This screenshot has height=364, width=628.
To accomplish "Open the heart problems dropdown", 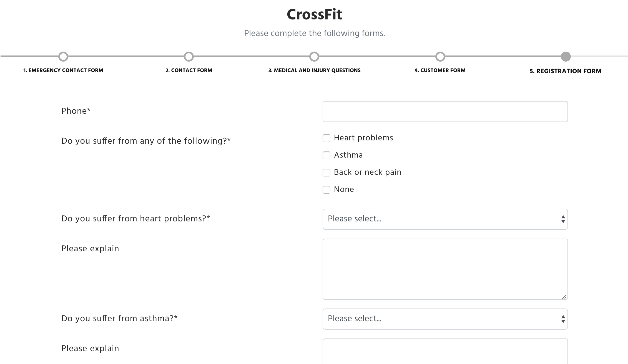I will point(445,219).
